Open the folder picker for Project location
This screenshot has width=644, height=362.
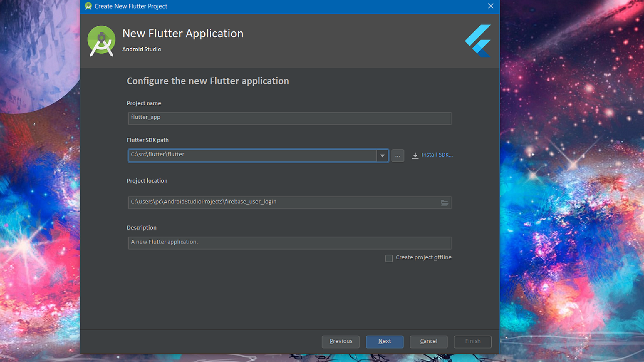[444, 203]
